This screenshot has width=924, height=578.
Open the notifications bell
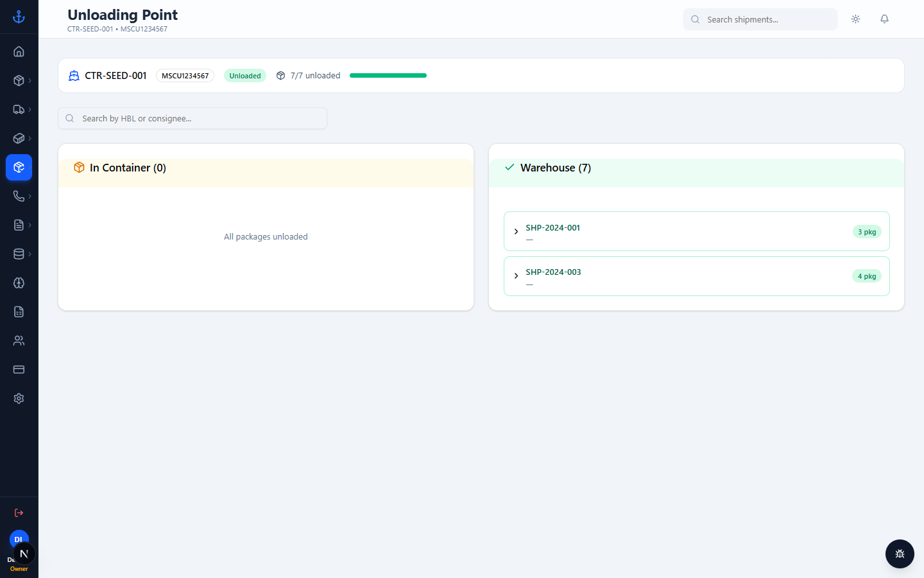(884, 19)
